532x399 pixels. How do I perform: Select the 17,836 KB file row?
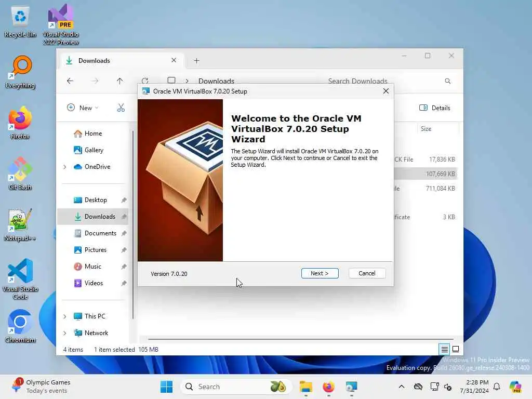coord(425,159)
